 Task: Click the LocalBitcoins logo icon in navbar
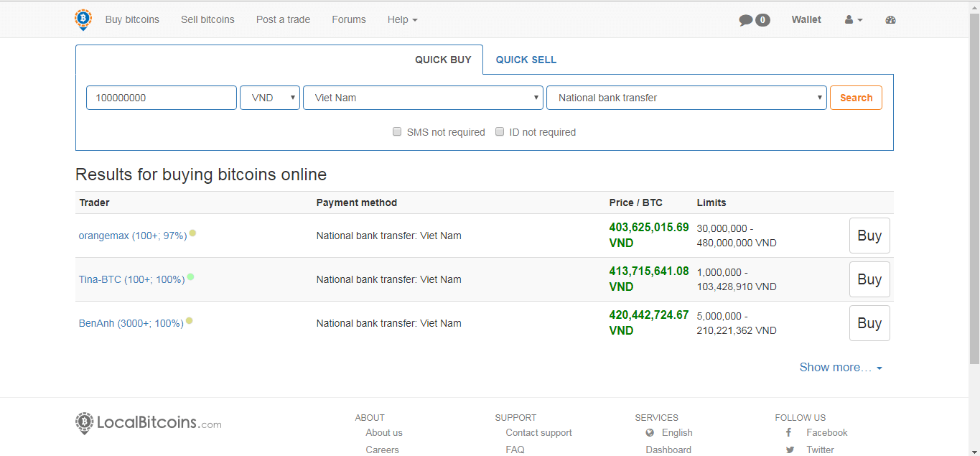[x=83, y=19]
